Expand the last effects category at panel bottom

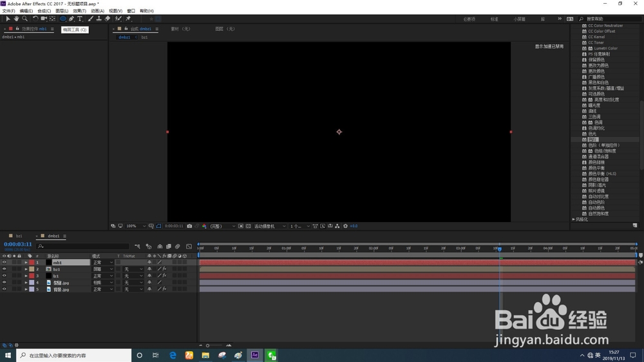pyautogui.click(x=573, y=220)
